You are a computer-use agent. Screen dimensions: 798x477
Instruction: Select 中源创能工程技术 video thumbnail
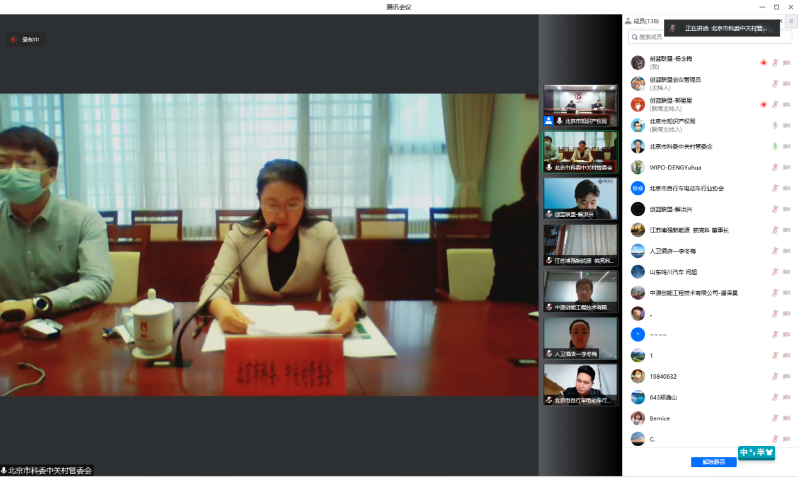pos(580,291)
